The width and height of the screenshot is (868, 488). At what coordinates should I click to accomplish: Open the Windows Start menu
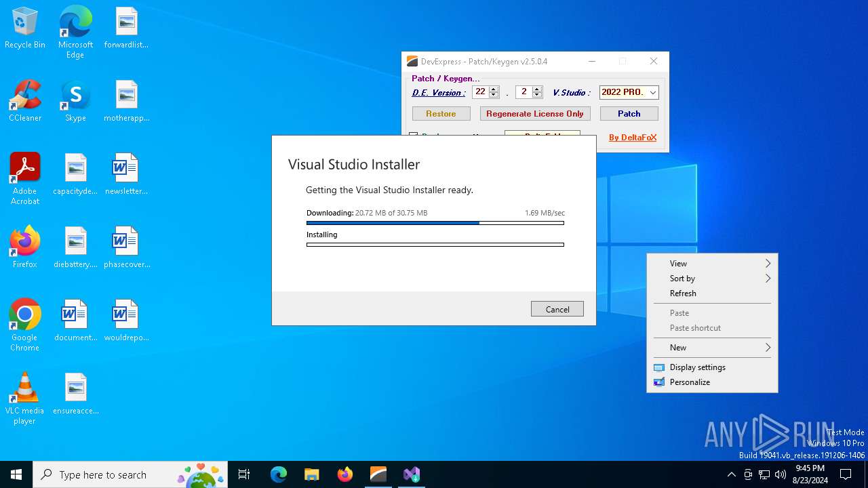[16, 474]
